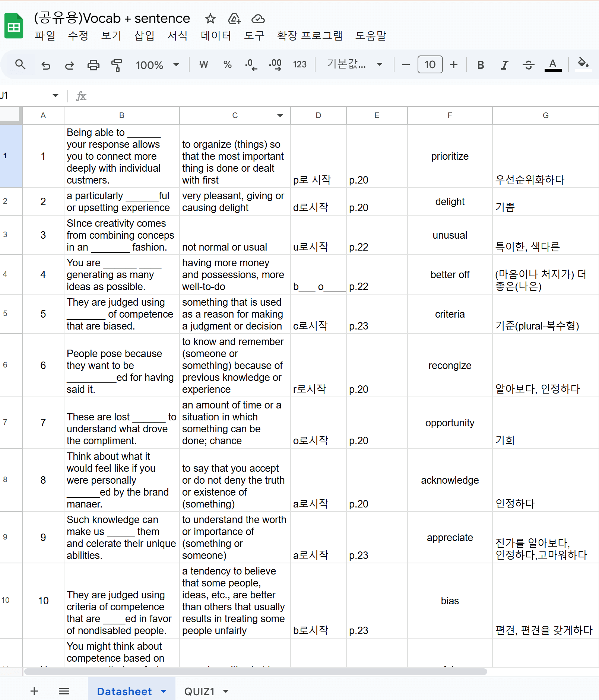
Task: Click the document title text
Action: 112,18
